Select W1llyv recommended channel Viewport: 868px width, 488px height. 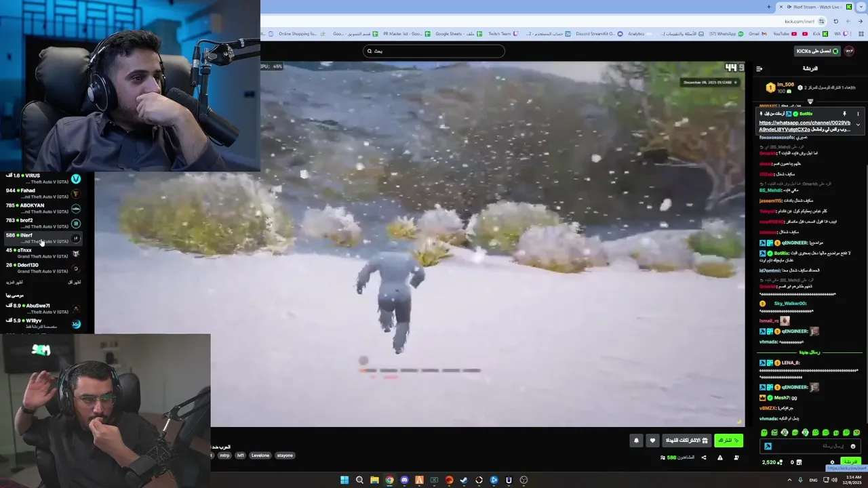coord(42,323)
